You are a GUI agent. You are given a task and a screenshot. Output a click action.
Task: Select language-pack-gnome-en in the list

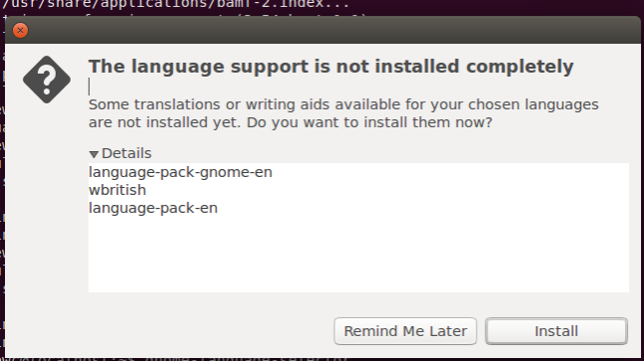180,172
